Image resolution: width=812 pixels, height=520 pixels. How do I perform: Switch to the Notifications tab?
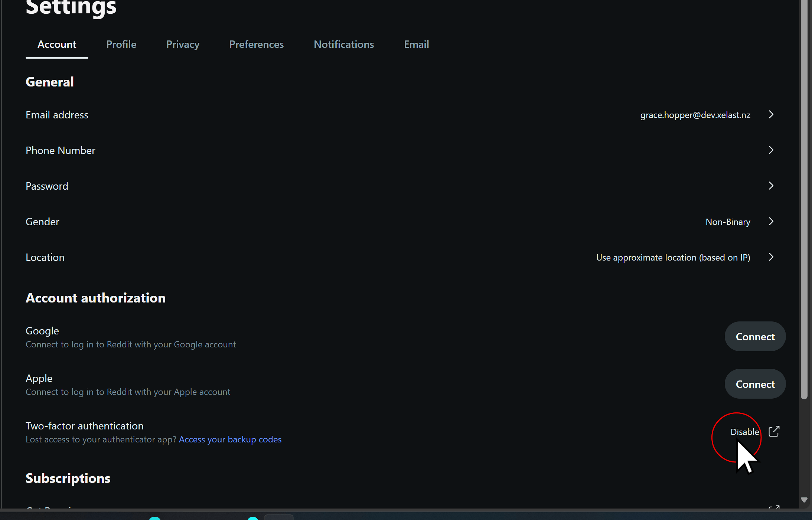tap(343, 44)
